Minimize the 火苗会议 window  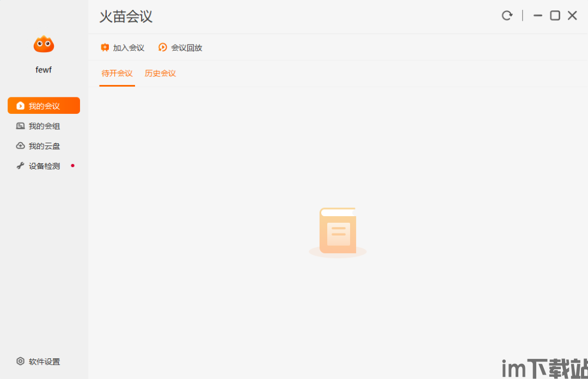point(538,15)
